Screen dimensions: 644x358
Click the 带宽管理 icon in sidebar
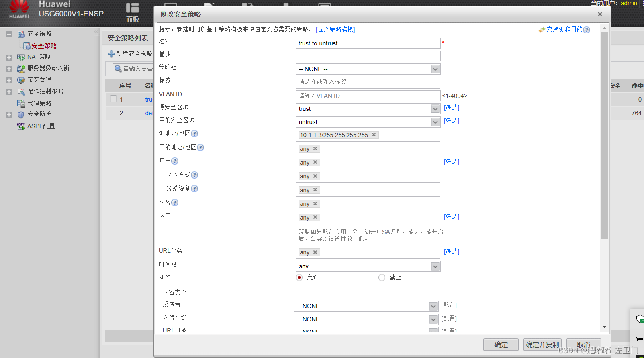point(21,80)
